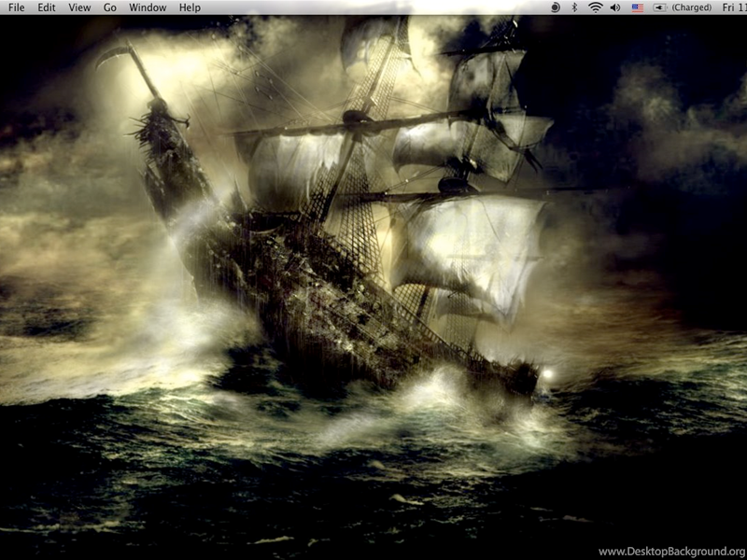Open the Help menu

coord(190,7)
